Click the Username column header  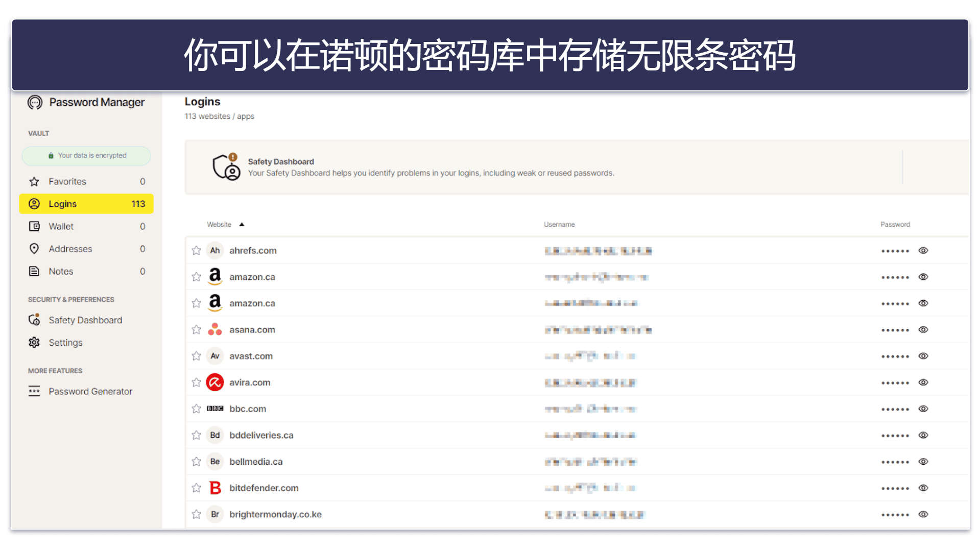[x=559, y=225]
